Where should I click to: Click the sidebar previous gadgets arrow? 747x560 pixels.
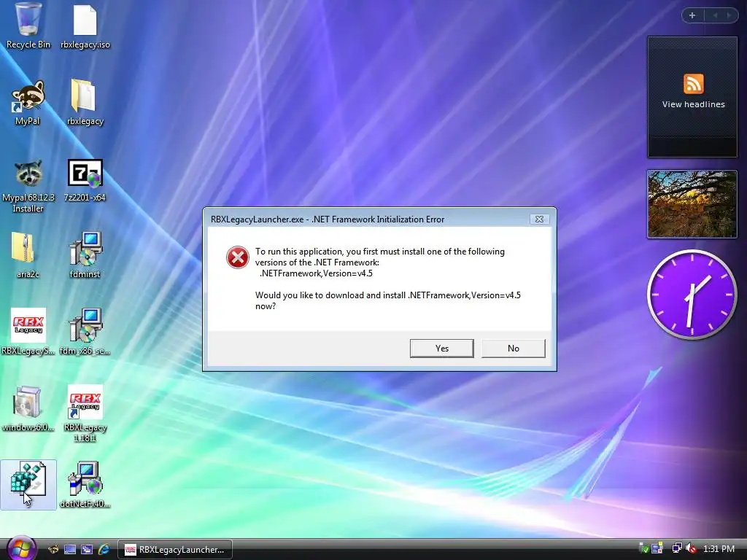click(715, 15)
